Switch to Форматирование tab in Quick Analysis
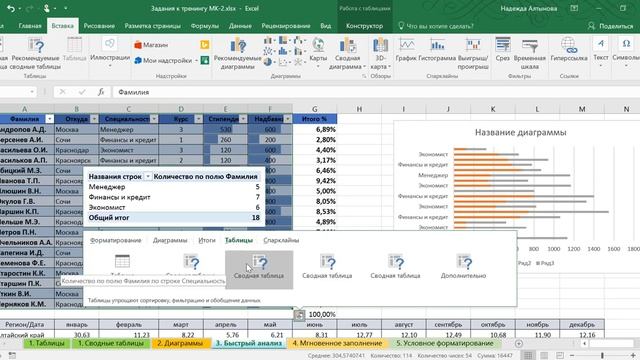 [116, 240]
